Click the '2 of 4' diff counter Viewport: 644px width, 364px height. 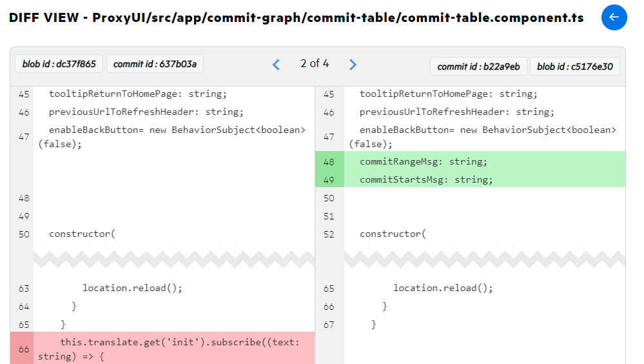click(x=315, y=63)
